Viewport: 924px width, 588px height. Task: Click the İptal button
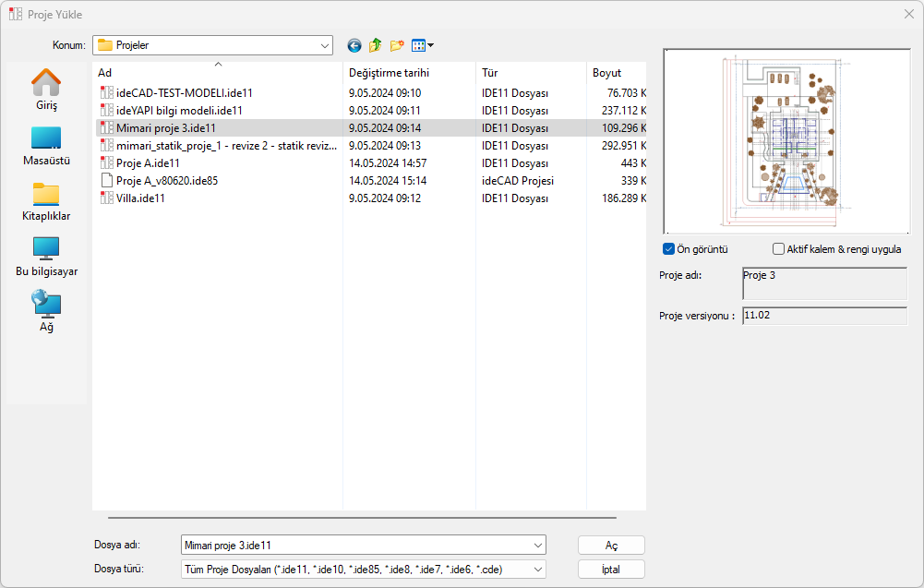pyautogui.click(x=611, y=570)
